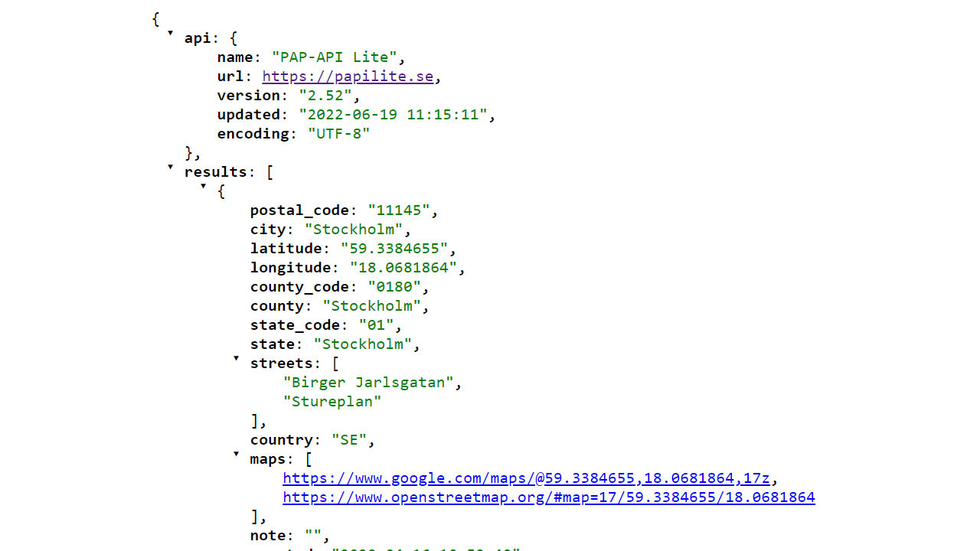This screenshot has height=551, width=980.
Task: Select the county value "Stockholm"
Action: 372,306
